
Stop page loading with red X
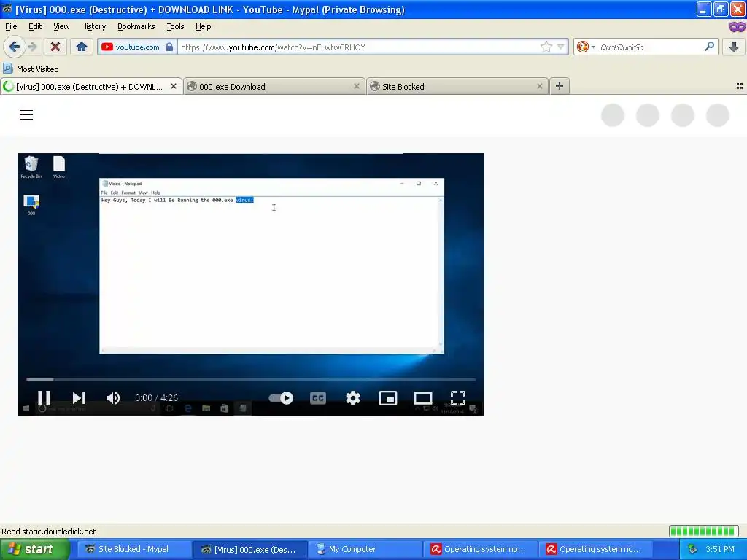point(55,47)
